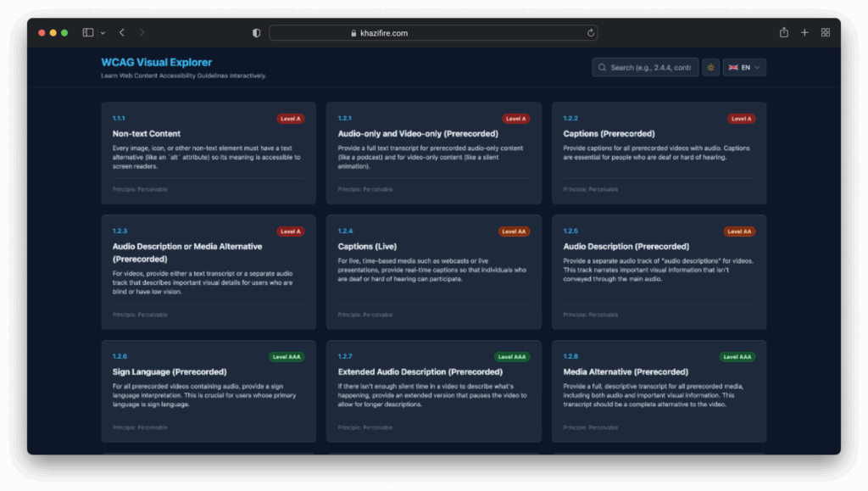Open the Safari share icon
Screen dimensions: 868x491
click(783, 33)
